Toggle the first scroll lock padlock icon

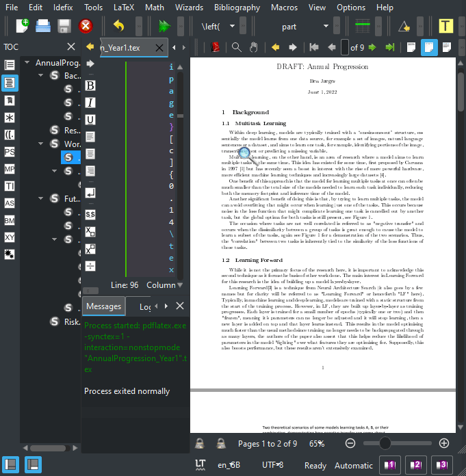(x=200, y=444)
